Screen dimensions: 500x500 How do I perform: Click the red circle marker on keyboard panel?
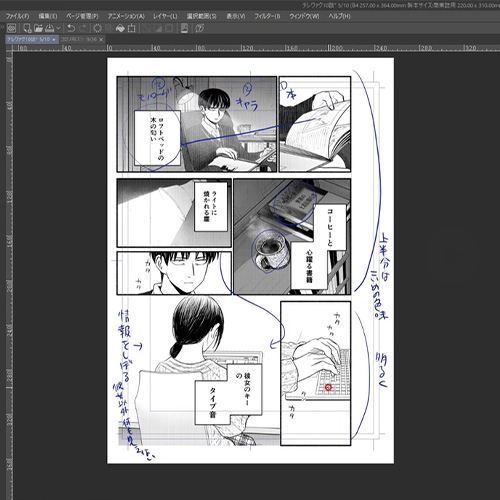(x=328, y=387)
